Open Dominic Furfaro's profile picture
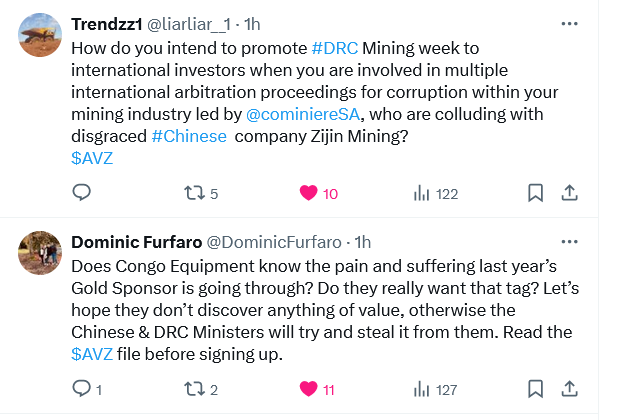The width and height of the screenshot is (620, 420). pos(40,253)
